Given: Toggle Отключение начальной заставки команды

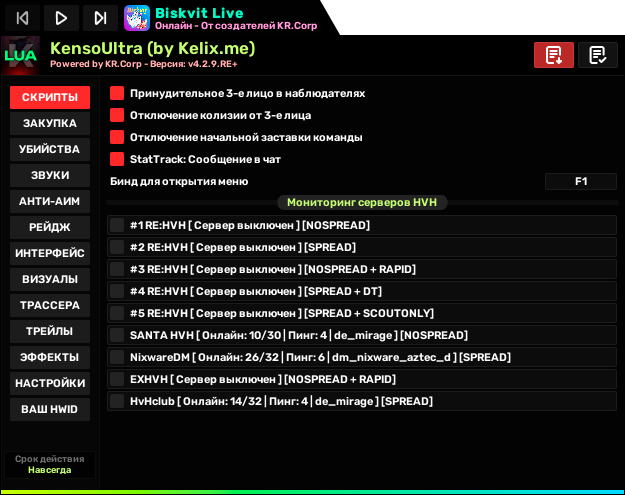Looking at the screenshot, I should (x=117, y=137).
